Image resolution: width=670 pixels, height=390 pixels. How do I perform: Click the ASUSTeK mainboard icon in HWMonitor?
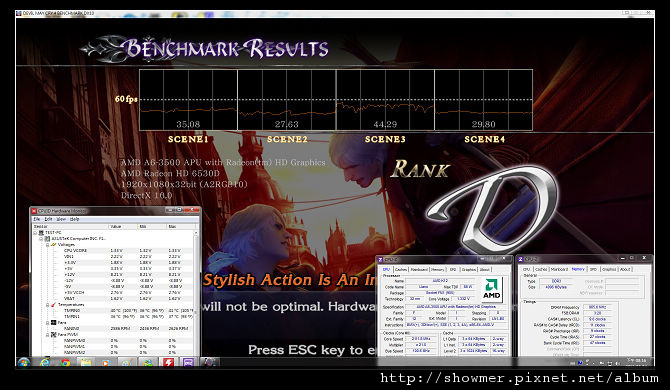pyautogui.click(x=48, y=238)
